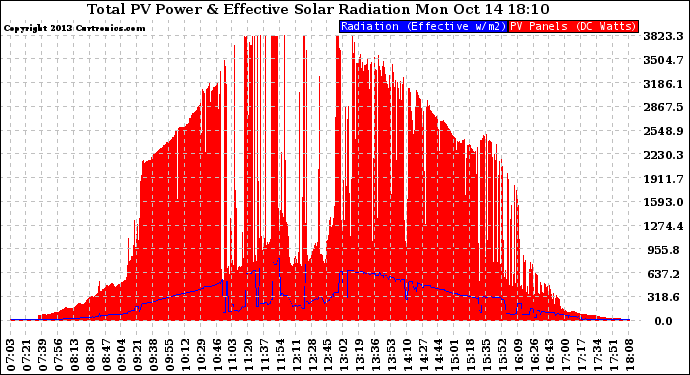Click x-axis time label 07:56
690x375 pixels.
pos(59,355)
